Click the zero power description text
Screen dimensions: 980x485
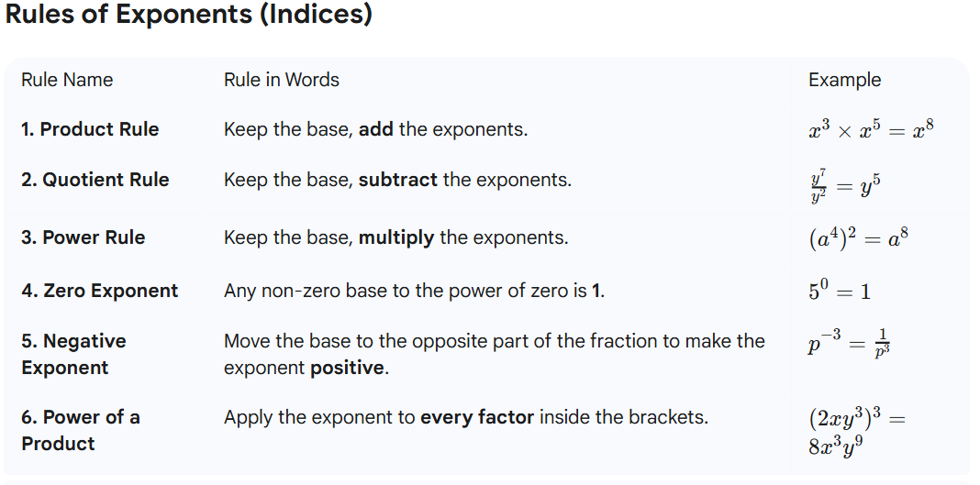[x=414, y=291]
